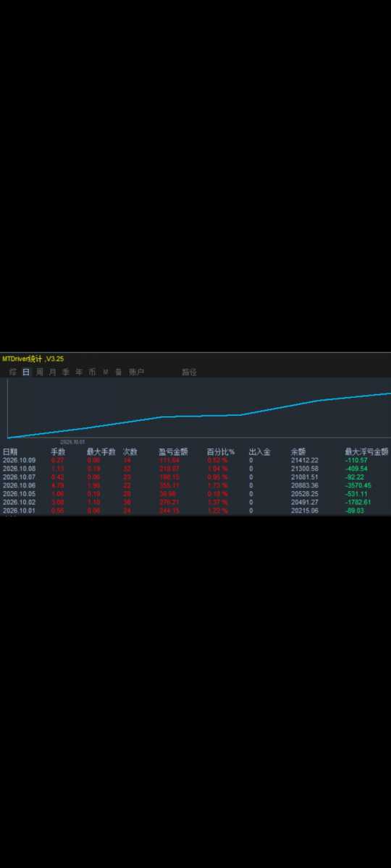Image resolution: width=391 pixels, height=868 pixels.
Task: Click the 百分比 value in 2026.10.07 row
Action: coord(217,477)
